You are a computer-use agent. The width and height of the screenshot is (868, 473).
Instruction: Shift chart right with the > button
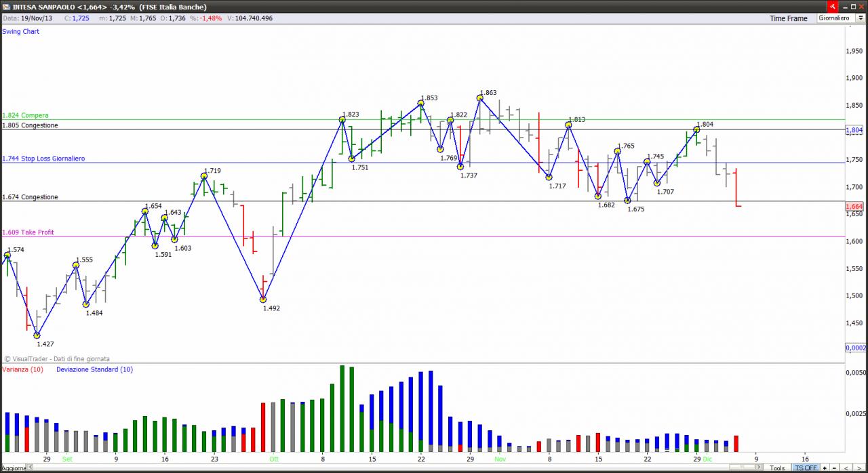(x=859, y=468)
